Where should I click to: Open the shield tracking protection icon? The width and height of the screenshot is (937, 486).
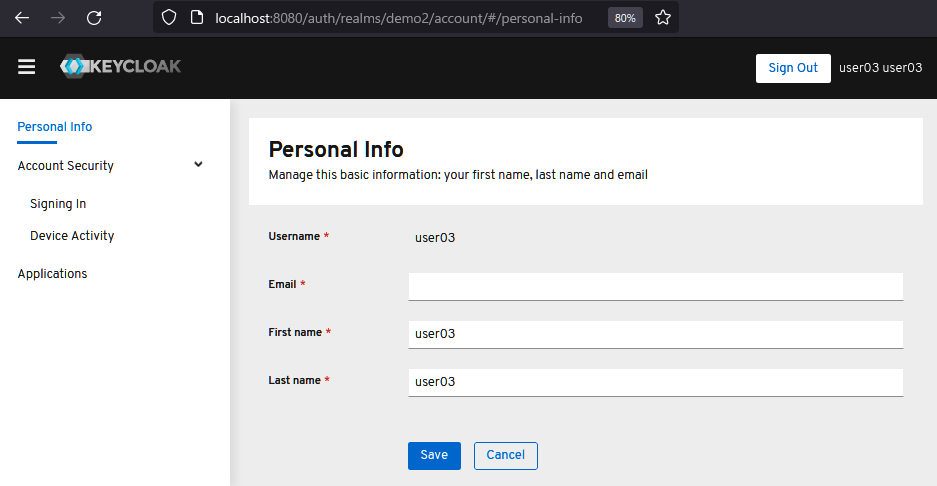(x=169, y=18)
